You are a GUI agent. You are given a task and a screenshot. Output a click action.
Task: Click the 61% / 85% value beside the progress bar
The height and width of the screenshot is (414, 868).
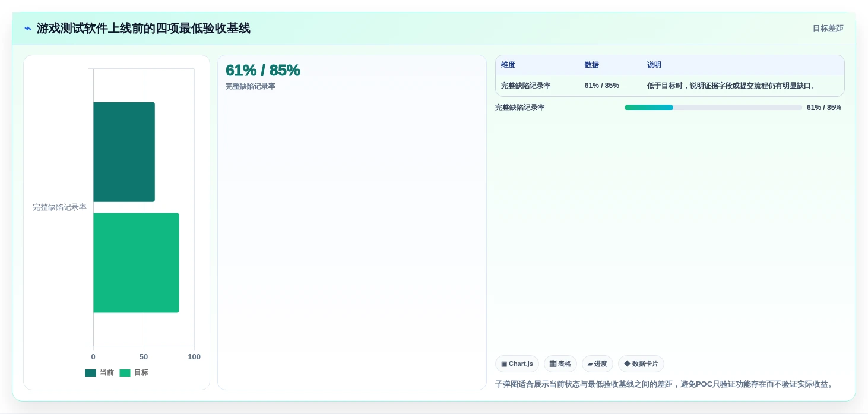tap(824, 108)
